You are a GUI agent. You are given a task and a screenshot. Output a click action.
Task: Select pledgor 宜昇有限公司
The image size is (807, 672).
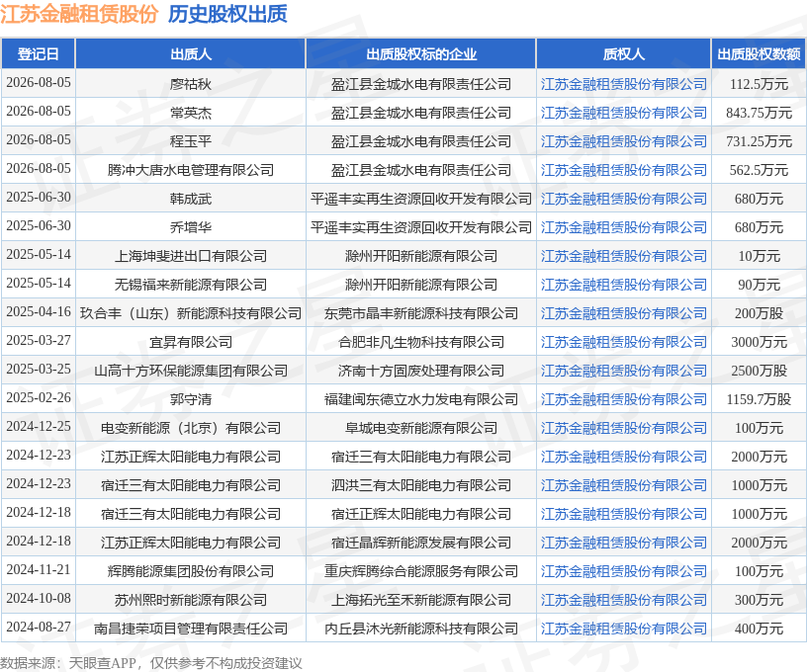tap(191, 343)
